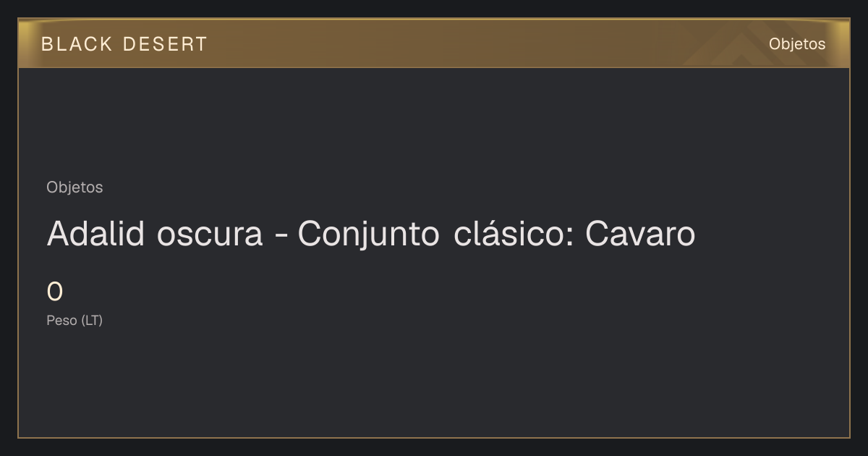Click the dash separator in the title
Image resolution: width=868 pixels, height=456 pixels.
point(280,236)
